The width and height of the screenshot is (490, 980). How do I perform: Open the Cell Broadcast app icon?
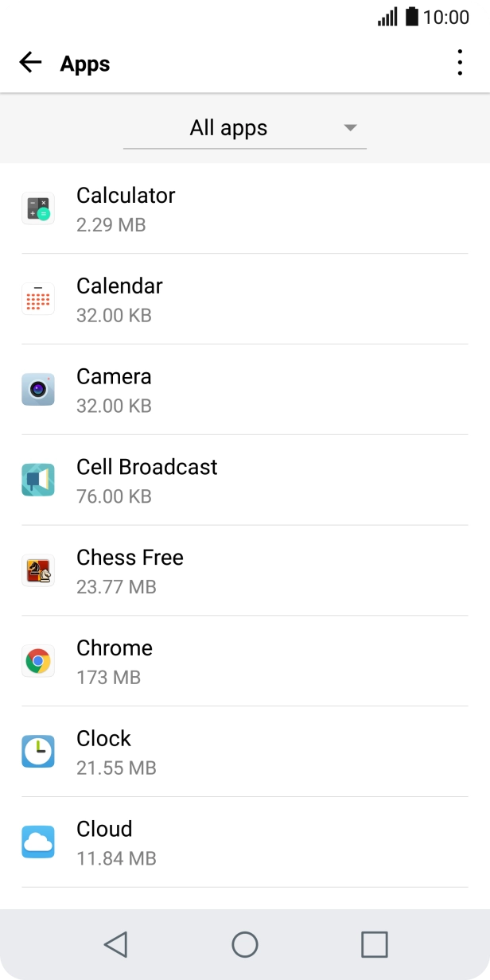[x=38, y=480]
